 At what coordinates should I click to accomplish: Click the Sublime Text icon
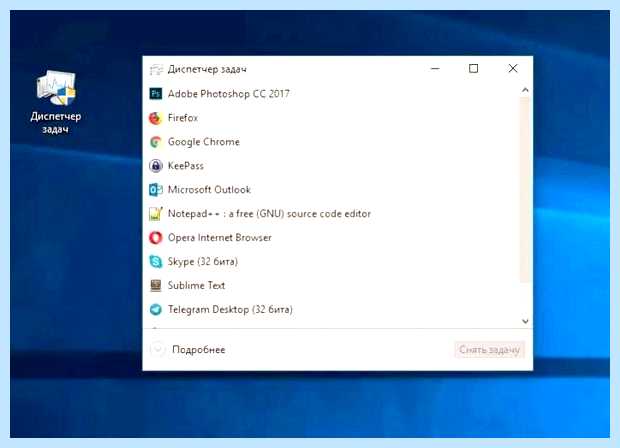click(x=155, y=285)
